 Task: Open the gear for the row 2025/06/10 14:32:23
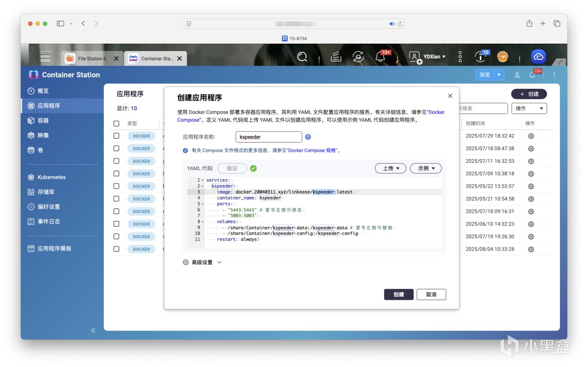[531, 224]
